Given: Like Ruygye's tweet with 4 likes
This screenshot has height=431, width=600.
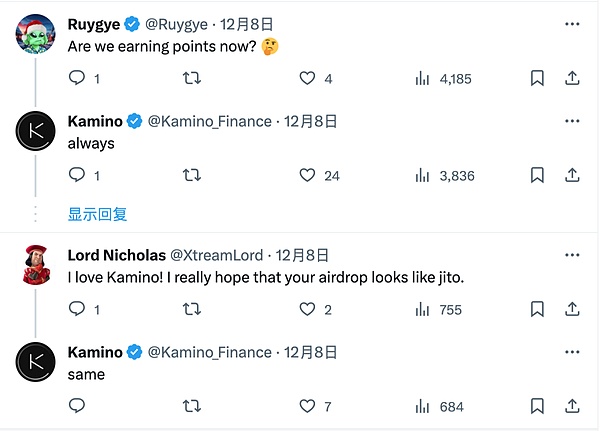Looking at the screenshot, I should pyautogui.click(x=307, y=78).
